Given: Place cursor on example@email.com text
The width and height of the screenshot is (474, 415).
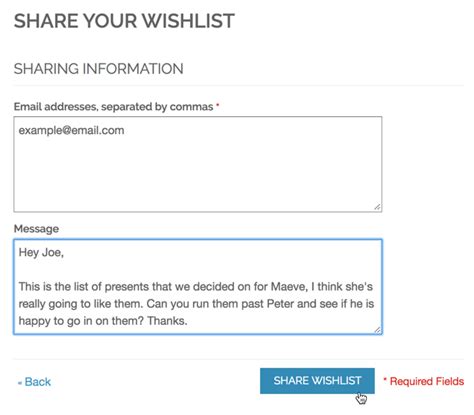Looking at the screenshot, I should click(71, 130).
